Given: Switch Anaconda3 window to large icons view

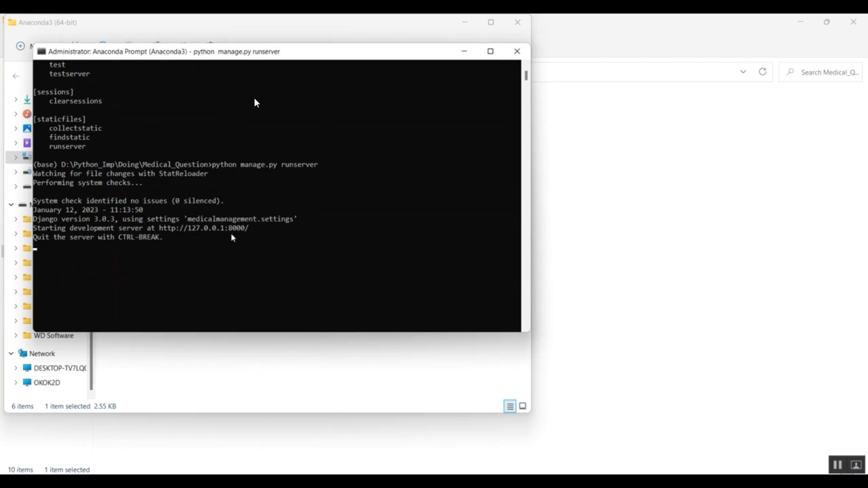Looking at the screenshot, I should [x=523, y=406].
